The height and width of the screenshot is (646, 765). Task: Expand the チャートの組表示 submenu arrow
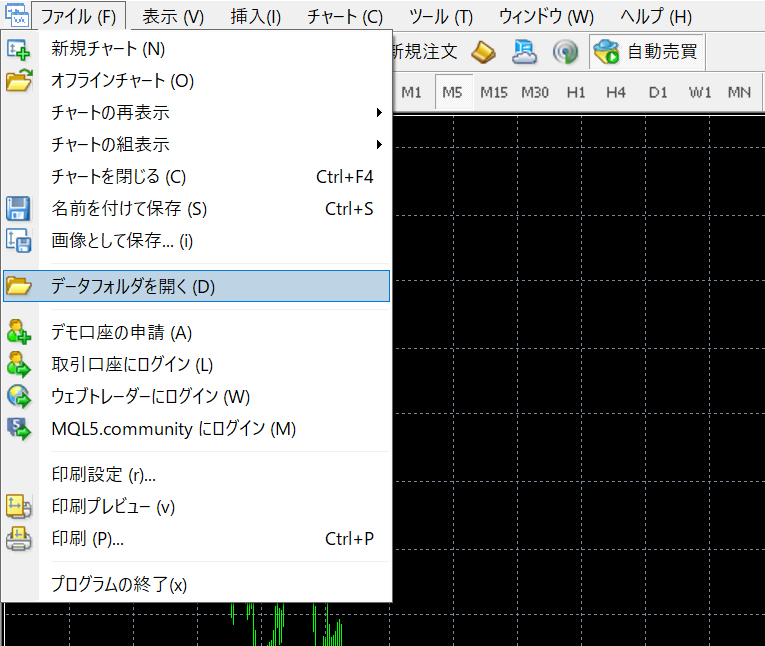point(379,144)
